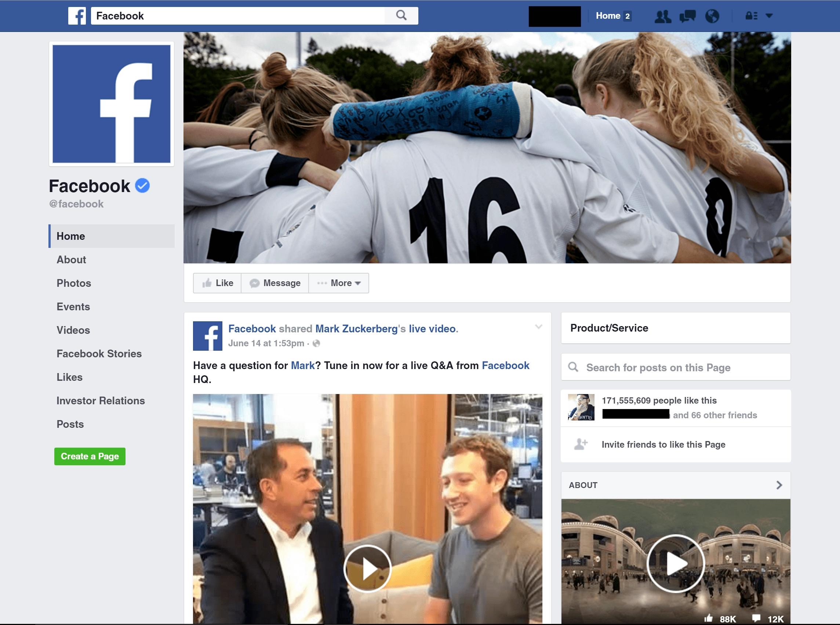Click the blue verified badge
840x625 pixels.
(x=142, y=186)
